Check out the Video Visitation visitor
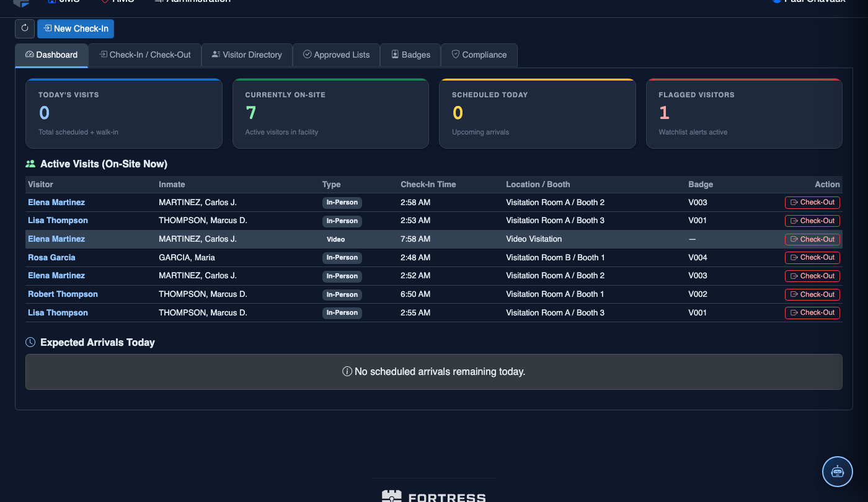The width and height of the screenshot is (868, 502). [x=812, y=239]
